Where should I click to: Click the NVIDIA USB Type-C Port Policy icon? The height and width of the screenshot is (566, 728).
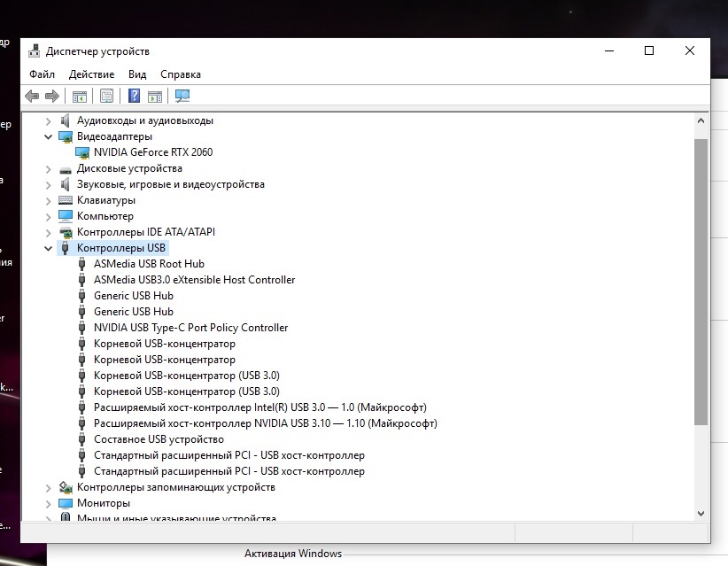[x=81, y=328]
